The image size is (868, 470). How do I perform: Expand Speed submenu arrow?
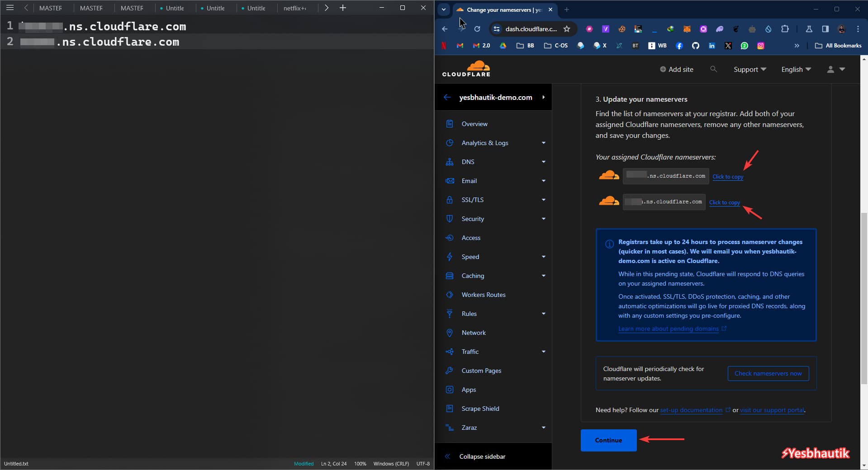(x=543, y=257)
